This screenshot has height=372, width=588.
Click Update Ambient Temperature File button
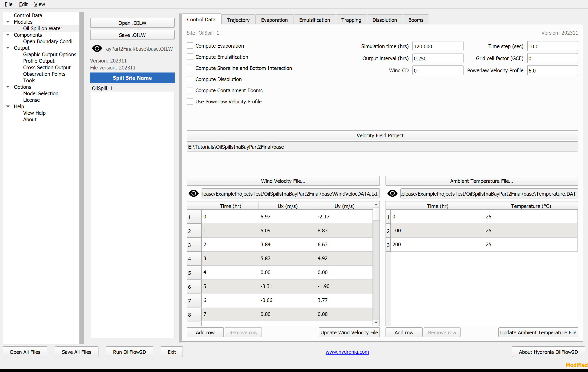click(538, 332)
